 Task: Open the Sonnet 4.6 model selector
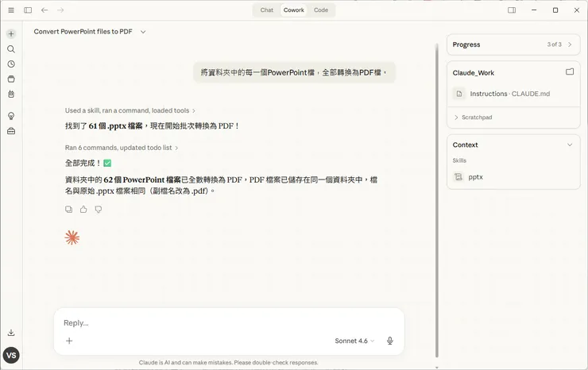354,341
